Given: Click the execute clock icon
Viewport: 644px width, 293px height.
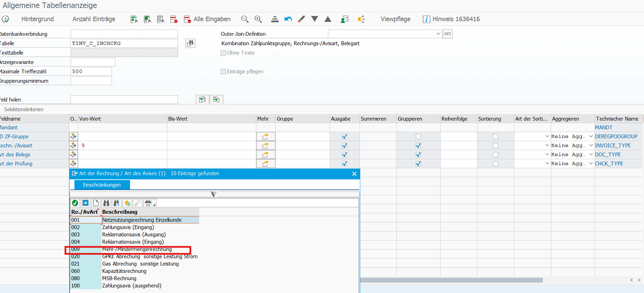Looking at the screenshot, I should [6, 19].
